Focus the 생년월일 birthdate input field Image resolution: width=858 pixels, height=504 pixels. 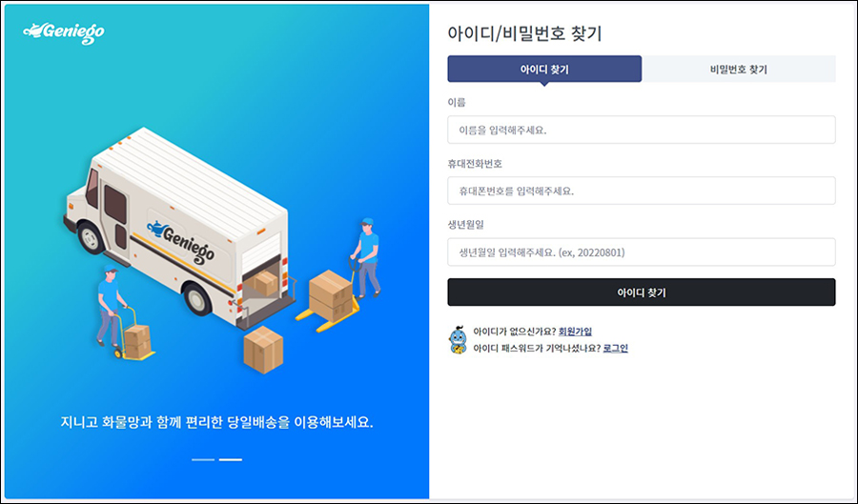click(642, 252)
